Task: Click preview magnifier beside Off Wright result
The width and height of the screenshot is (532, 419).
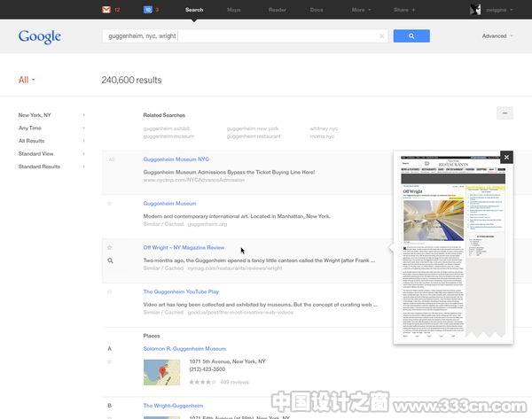Action: 110,260
